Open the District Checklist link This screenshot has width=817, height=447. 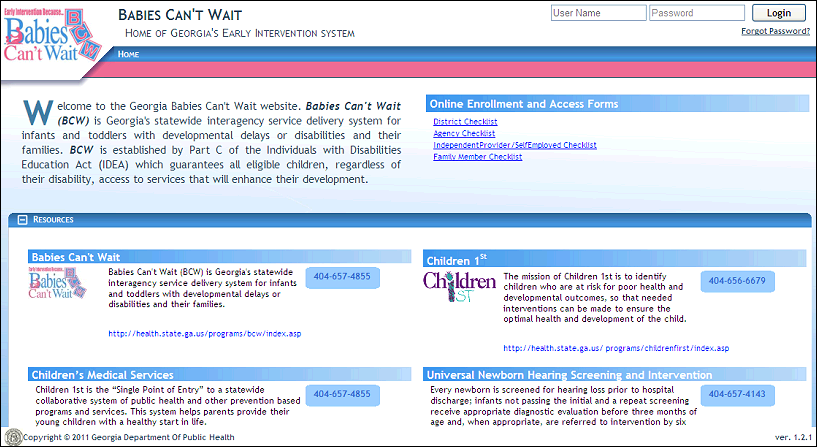coord(465,122)
